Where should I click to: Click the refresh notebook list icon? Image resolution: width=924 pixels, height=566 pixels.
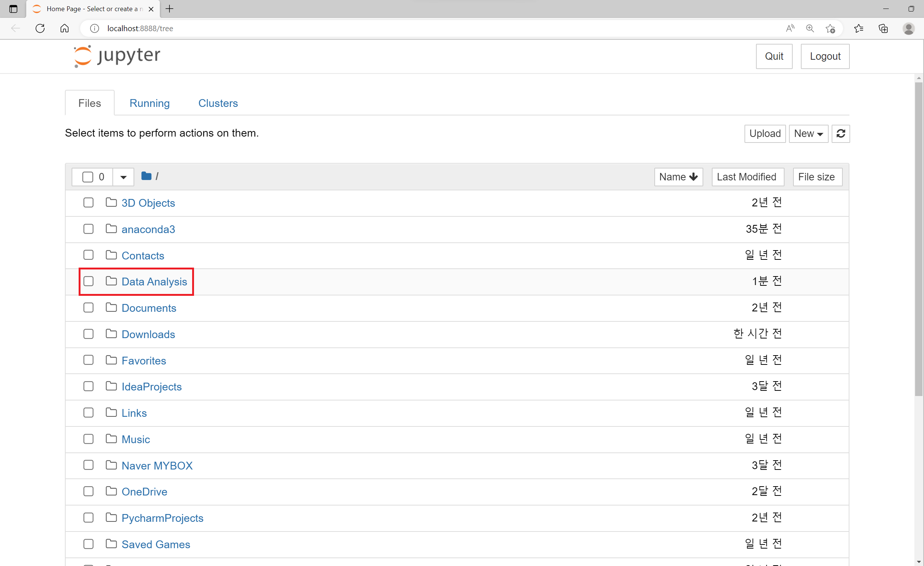pos(841,134)
